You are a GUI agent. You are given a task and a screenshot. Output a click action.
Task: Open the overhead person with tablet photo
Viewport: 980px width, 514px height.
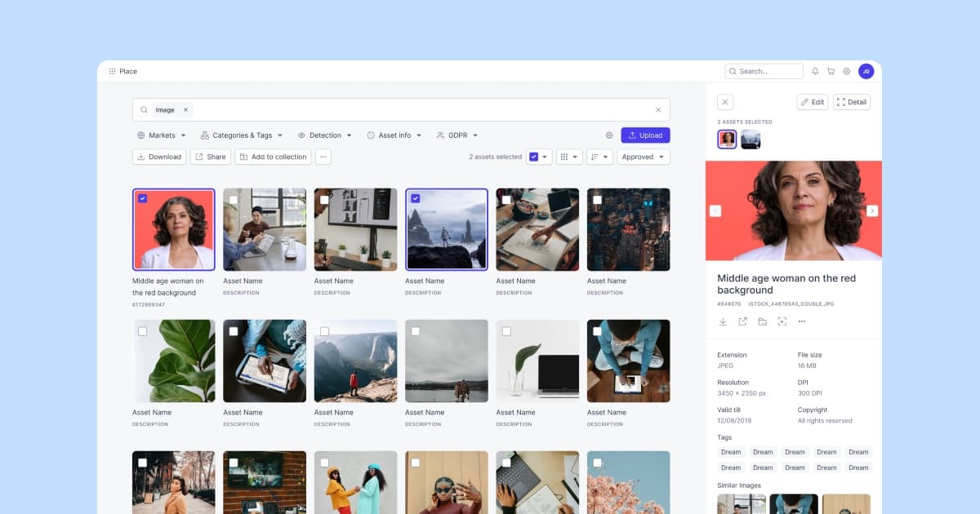pos(629,361)
